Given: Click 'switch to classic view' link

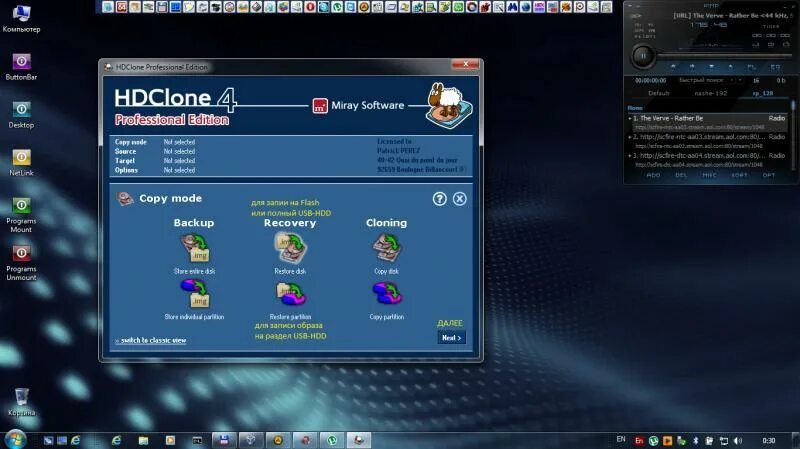Looking at the screenshot, I should [x=153, y=340].
